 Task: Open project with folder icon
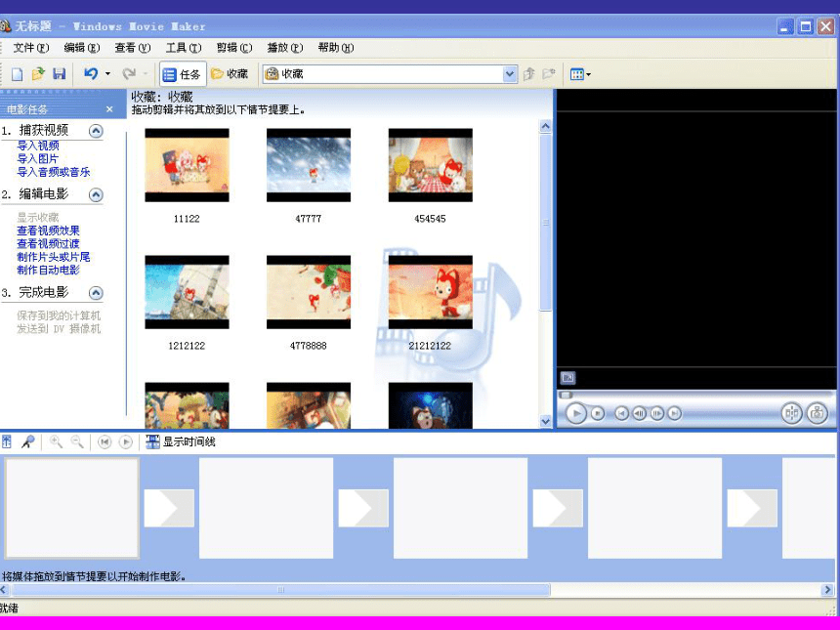(38, 74)
